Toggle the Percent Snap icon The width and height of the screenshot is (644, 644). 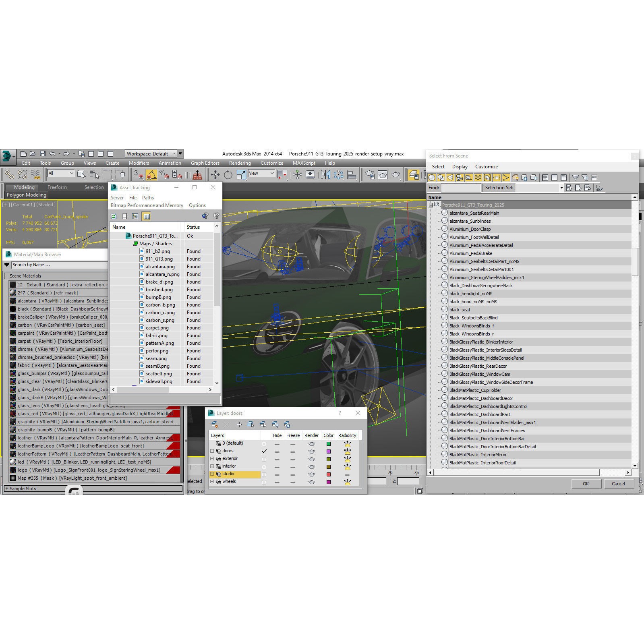pos(164,174)
